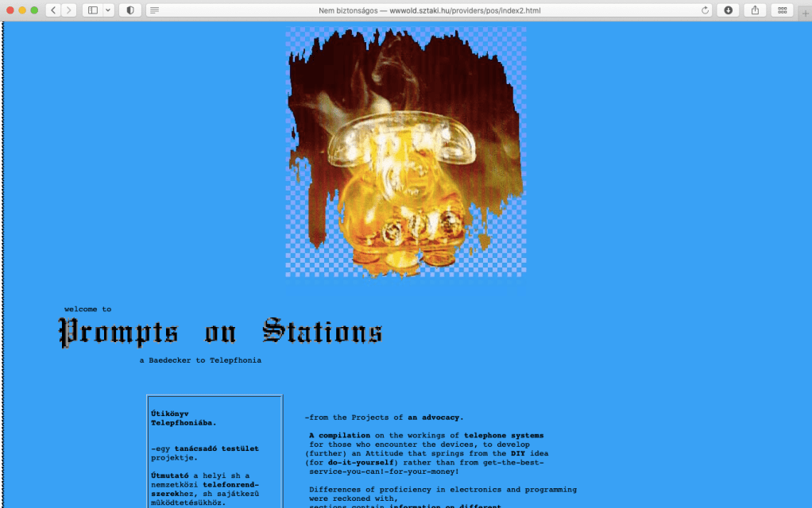Select the address bar URL field

coord(429,10)
